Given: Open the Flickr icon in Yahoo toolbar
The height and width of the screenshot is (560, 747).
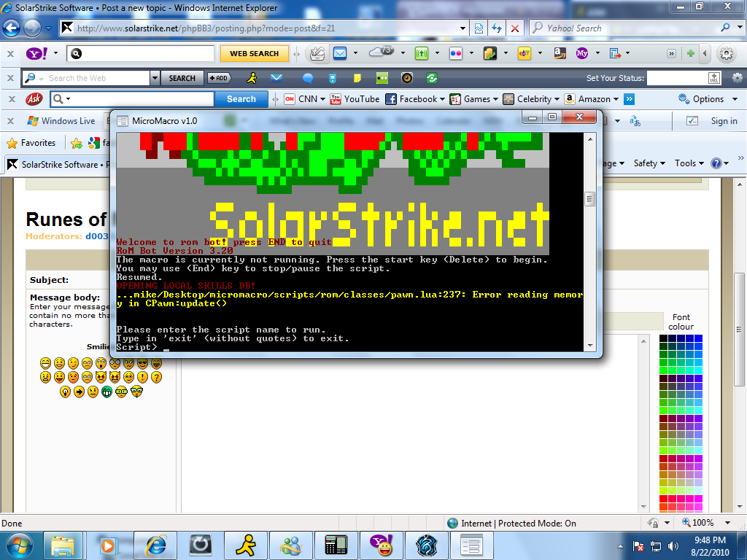Looking at the screenshot, I should coord(456,53).
